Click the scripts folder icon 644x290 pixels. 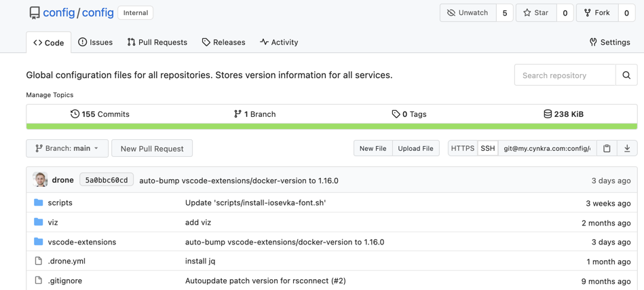point(39,202)
